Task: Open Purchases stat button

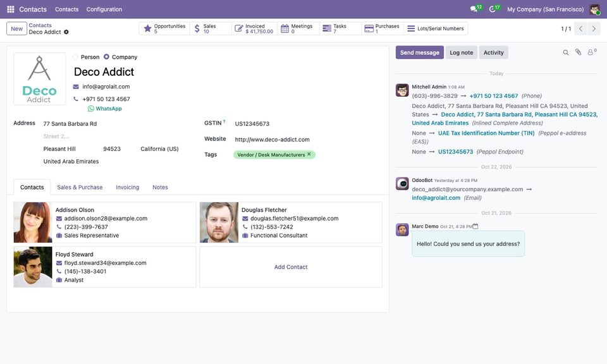Action: point(383,28)
